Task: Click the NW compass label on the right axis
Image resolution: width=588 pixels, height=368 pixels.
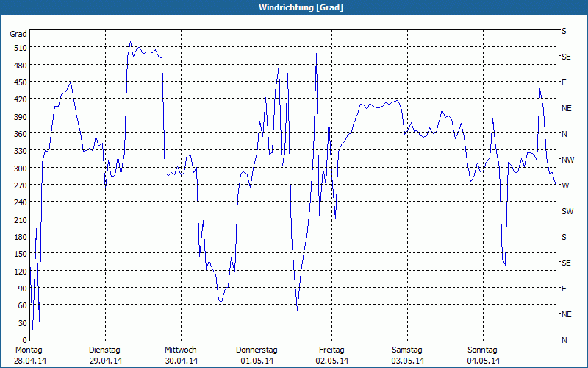Action: tap(567, 160)
